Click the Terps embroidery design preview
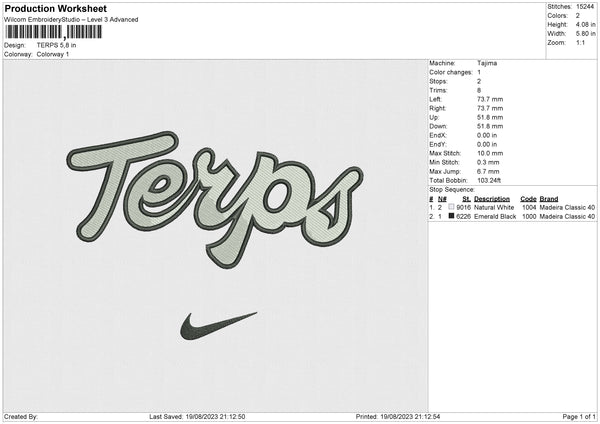The width and height of the screenshot is (600, 424). point(215,199)
